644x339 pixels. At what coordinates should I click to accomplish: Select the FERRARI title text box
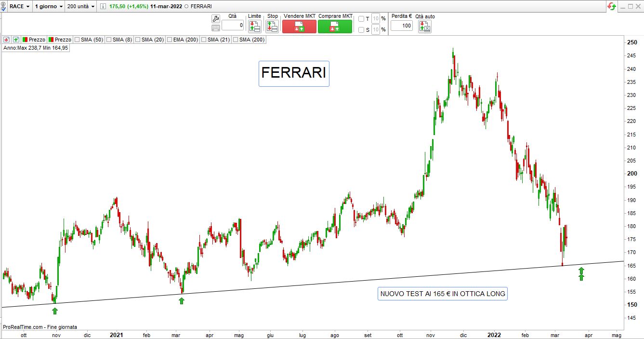pyautogui.click(x=294, y=73)
